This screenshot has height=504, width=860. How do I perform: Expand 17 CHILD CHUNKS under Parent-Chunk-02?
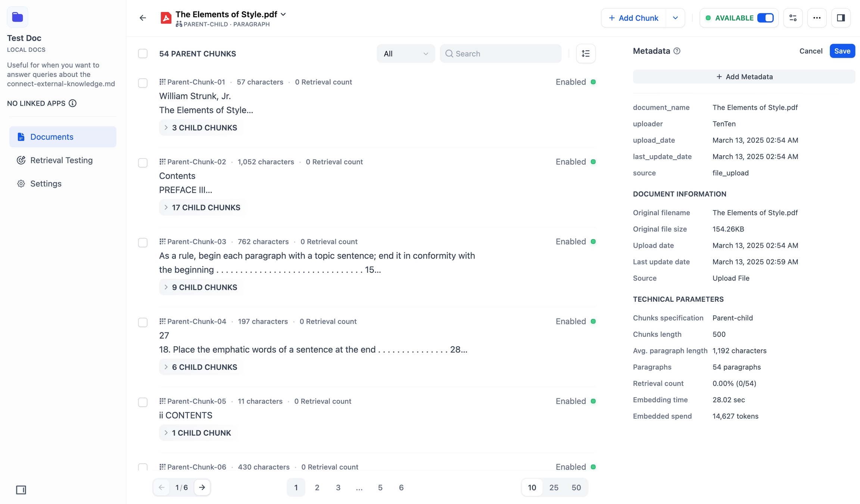tap(202, 207)
